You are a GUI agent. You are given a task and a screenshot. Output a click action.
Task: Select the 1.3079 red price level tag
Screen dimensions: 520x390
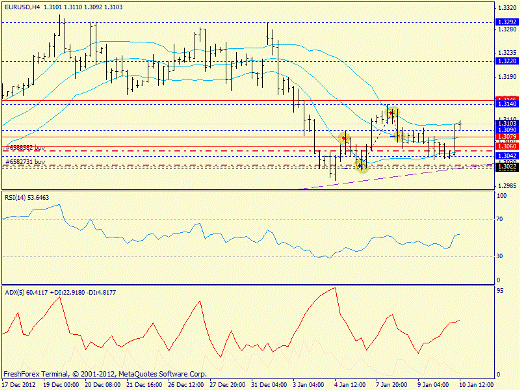click(507, 137)
